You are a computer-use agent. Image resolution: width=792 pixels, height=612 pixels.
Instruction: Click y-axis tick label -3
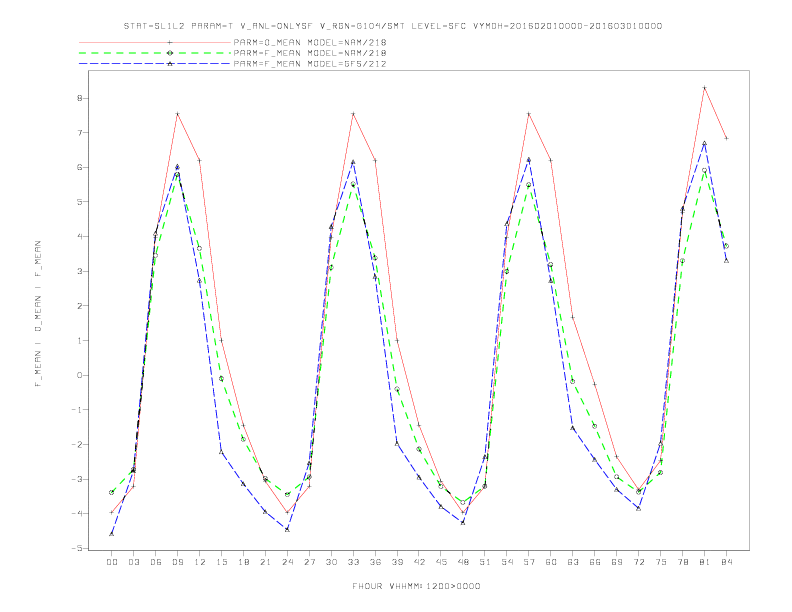pos(76,479)
